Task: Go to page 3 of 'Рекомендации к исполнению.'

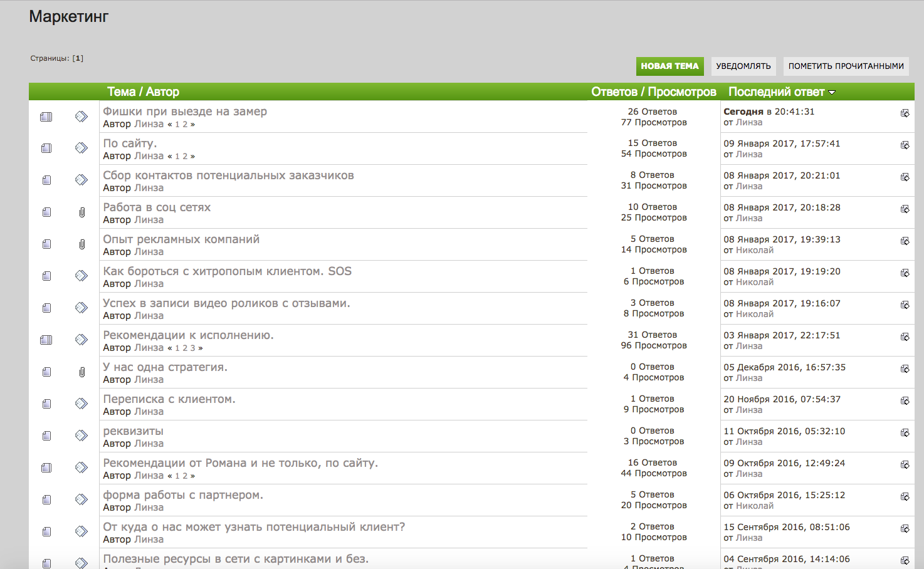Action: click(192, 348)
